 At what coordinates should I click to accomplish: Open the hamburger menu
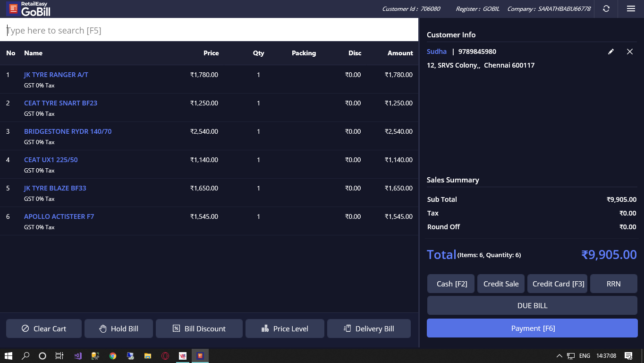pos(631,9)
